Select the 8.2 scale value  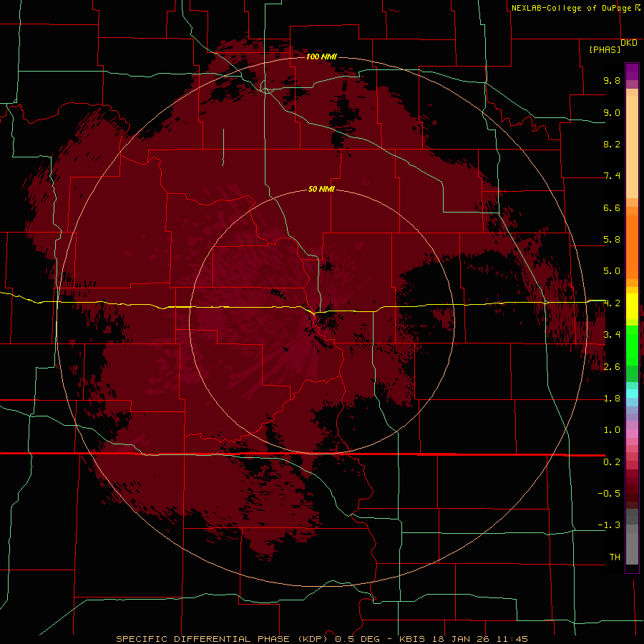tap(612, 144)
